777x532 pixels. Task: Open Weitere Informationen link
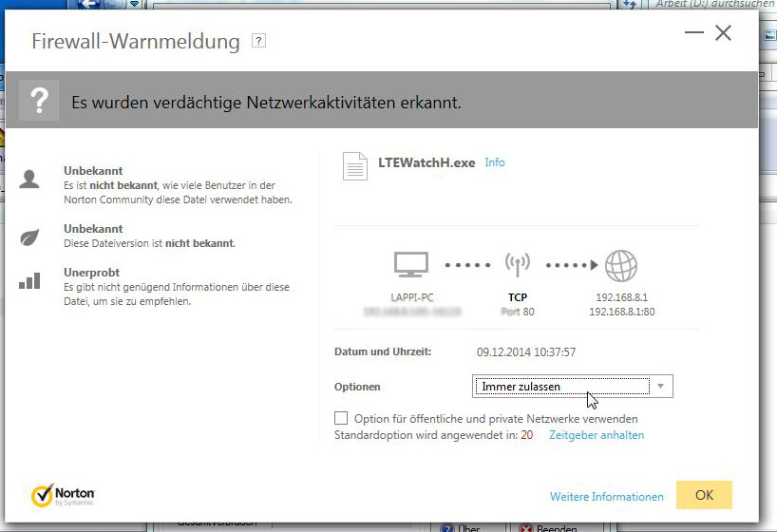(607, 496)
